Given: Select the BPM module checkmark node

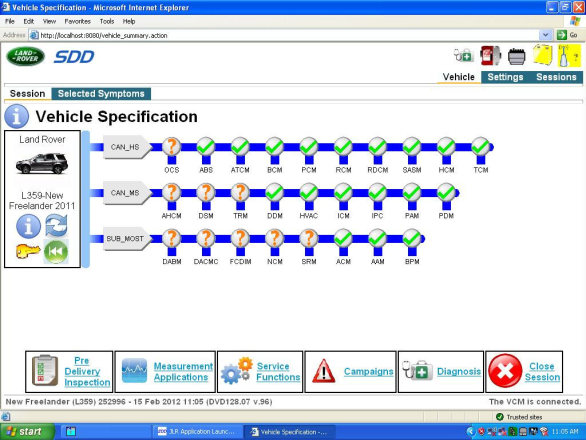Looking at the screenshot, I should [x=412, y=238].
